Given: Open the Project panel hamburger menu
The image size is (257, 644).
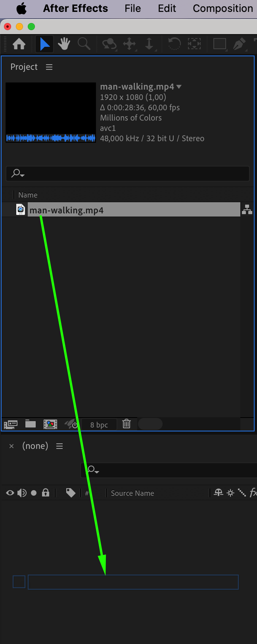Looking at the screenshot, I should pyautogui.click(x=49, y=67).
